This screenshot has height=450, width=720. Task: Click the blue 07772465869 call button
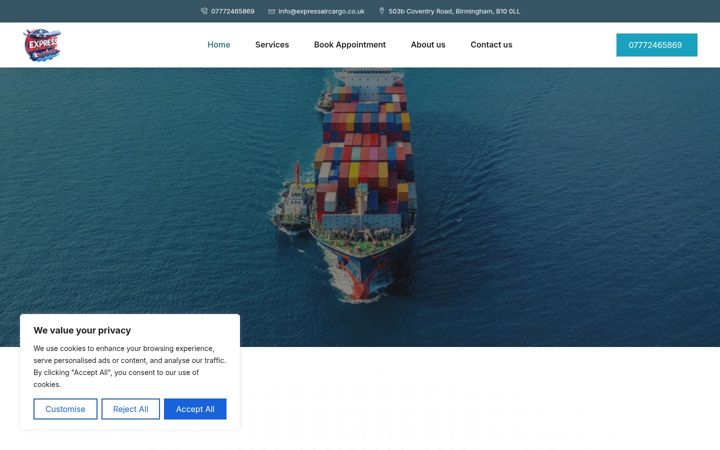click(657, 45)
